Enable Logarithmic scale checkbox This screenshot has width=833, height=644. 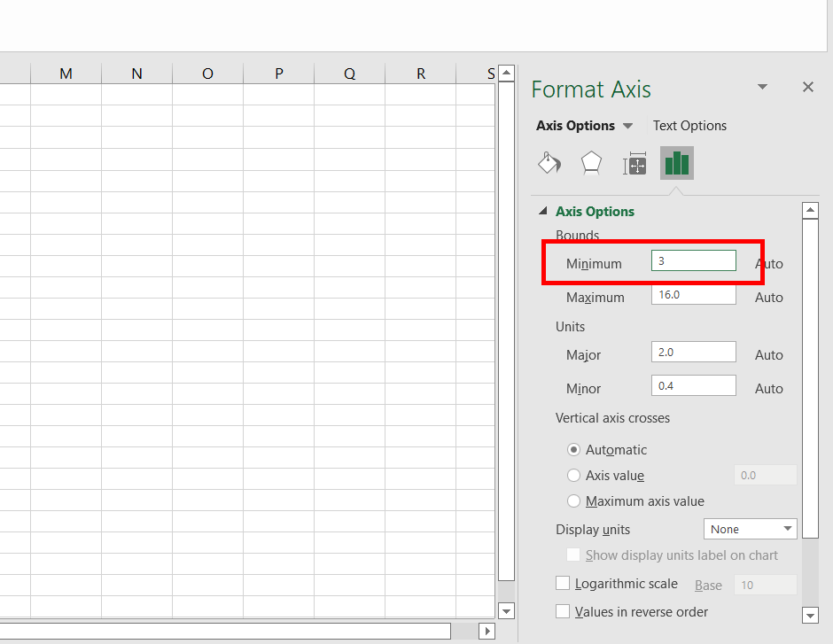[563, 584]
